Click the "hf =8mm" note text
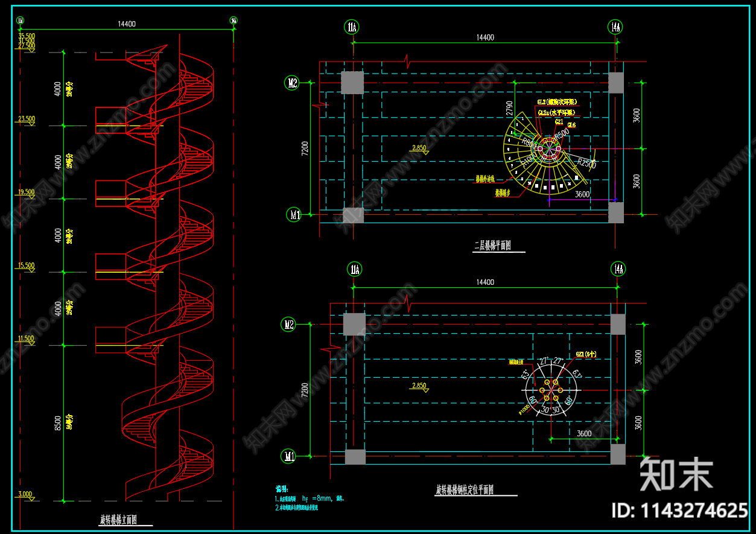The height and width of the screenshot is (534, 756). [317, 498]
